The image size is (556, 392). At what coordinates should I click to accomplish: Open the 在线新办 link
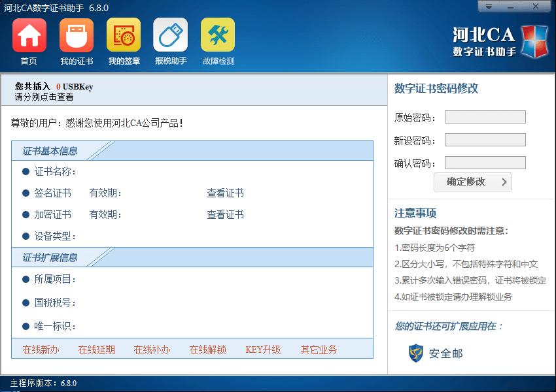[41, 350]
